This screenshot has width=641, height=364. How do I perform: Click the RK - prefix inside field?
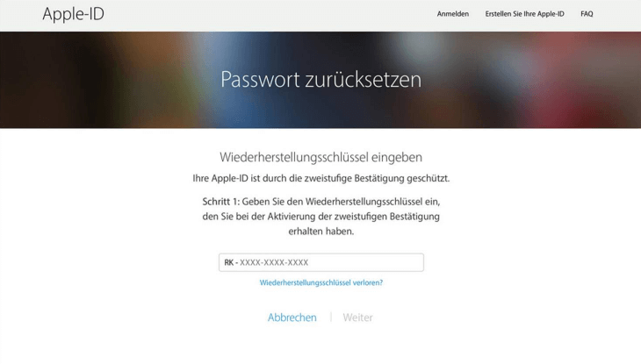point(231,262)
